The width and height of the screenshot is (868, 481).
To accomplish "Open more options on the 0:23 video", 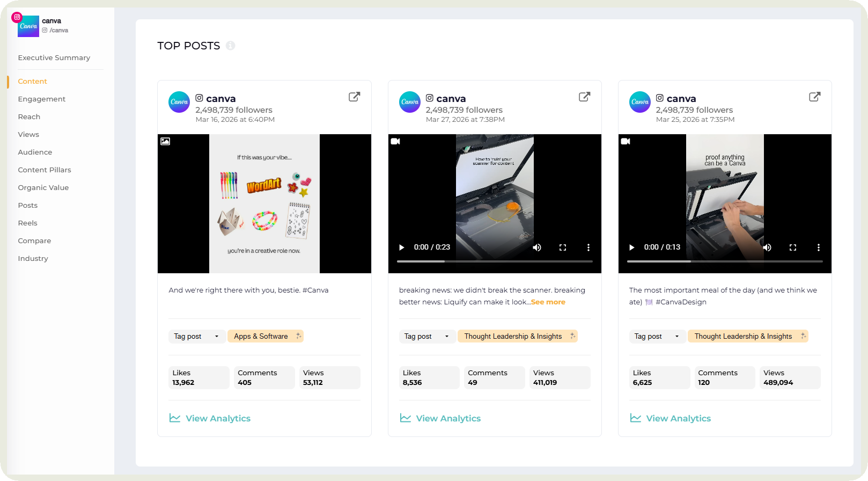I will click(x=589, y=247).
